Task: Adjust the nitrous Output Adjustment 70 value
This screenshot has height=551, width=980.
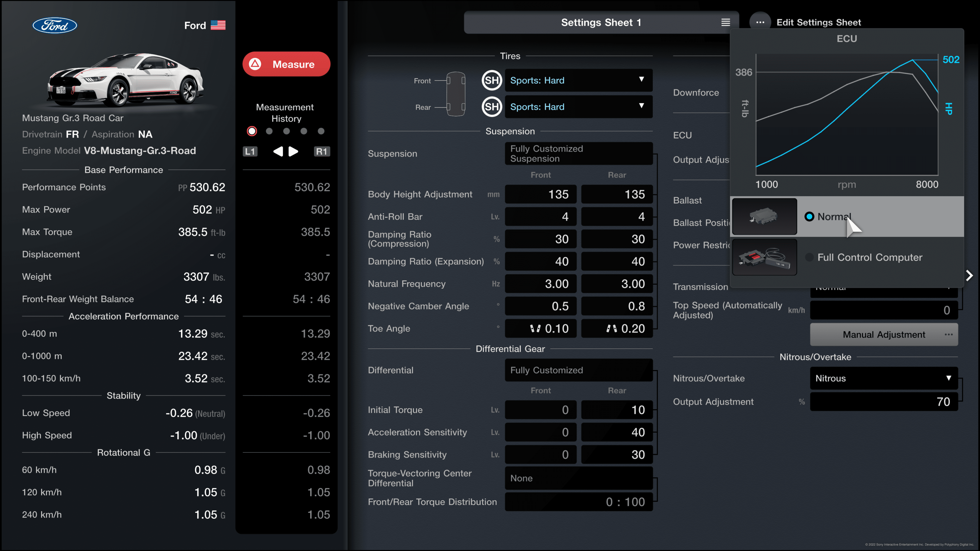Action: point(884,402)
